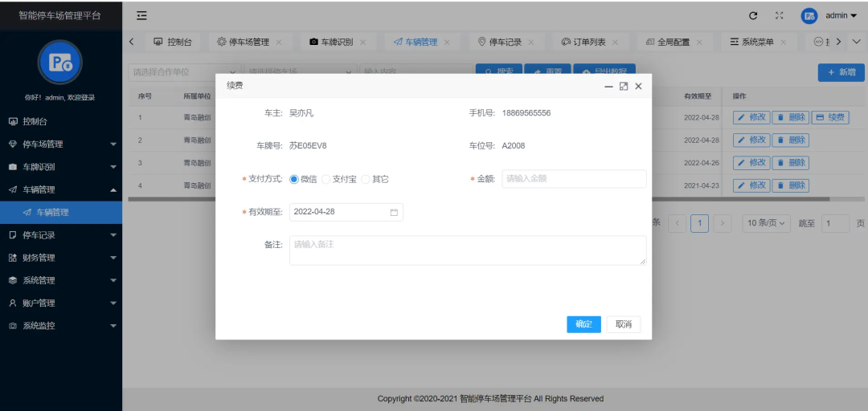Open 控制台 in the sidebar menu
Viewport: 868px width, 411px height.
click(x=35, y=121)
